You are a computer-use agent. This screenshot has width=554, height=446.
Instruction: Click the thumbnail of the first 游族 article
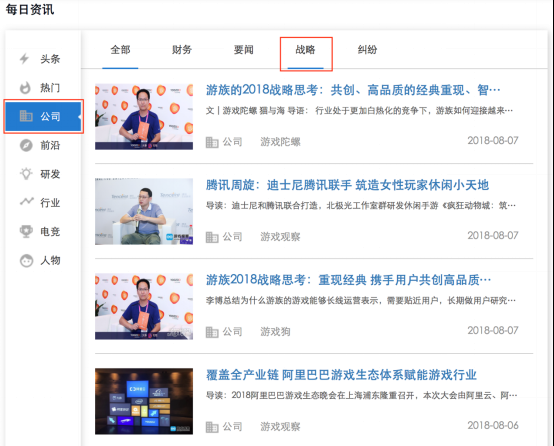[144, 117]
